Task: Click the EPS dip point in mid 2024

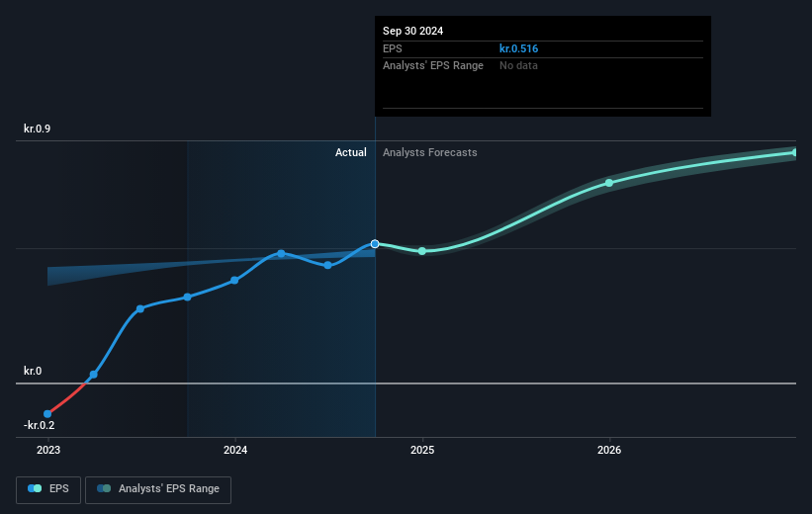Action: coord(327,265)
